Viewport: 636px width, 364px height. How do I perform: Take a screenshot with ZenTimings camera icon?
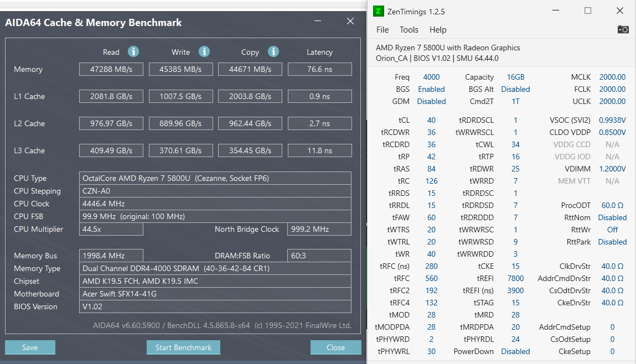(623, 29)
